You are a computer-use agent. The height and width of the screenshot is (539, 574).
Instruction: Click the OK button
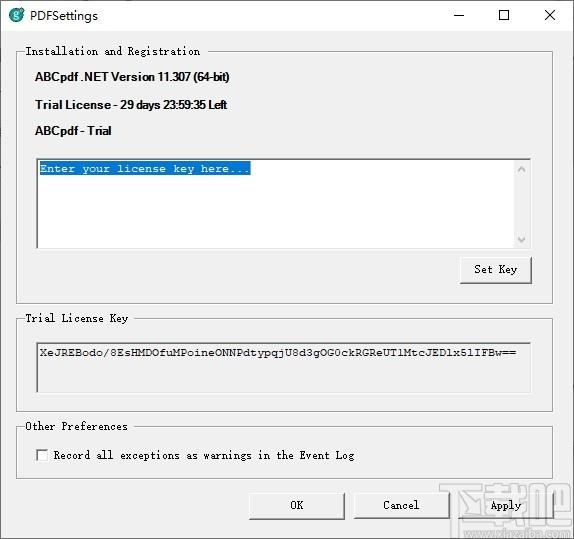tap(297, 506)
